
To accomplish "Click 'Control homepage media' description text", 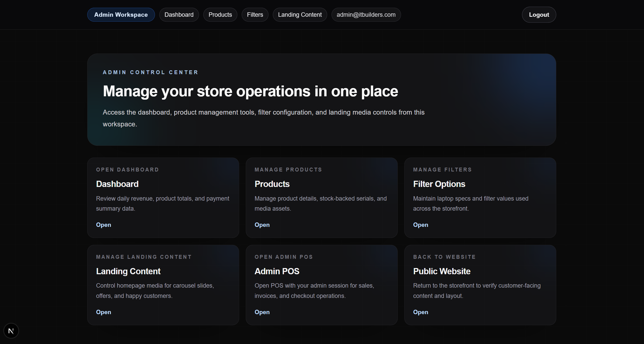I will click(x=155, y=291).
